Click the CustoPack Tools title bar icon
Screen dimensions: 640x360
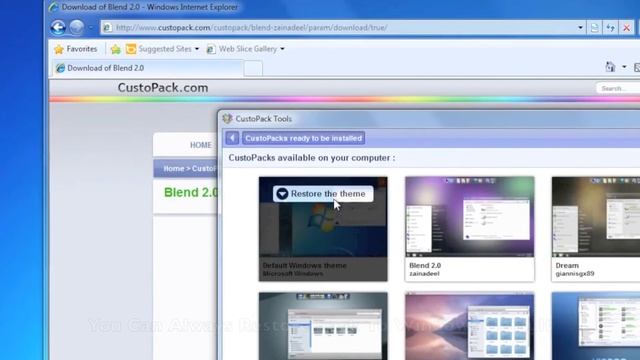coord(227,119)
